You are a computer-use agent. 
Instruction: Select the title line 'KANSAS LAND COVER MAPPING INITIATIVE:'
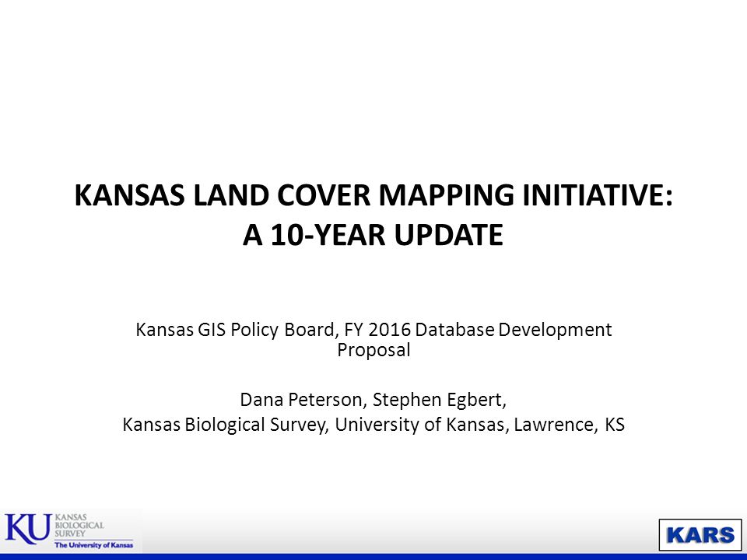coord(373,195)
